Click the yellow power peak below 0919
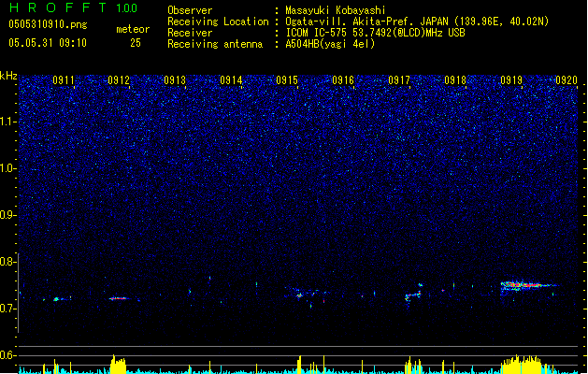Image resolution: width=588 pixels, height=374 pixels. (x=522, y=365)
